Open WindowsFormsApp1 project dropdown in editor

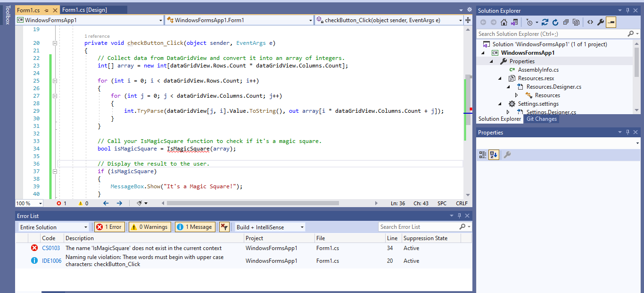click(160, 20)
